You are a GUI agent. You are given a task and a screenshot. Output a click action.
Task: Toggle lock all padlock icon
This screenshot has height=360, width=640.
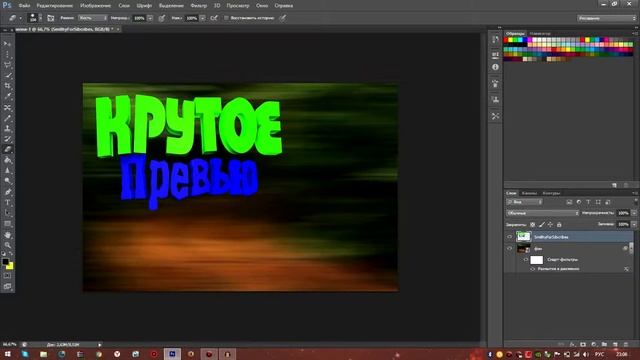coord(559,224)
